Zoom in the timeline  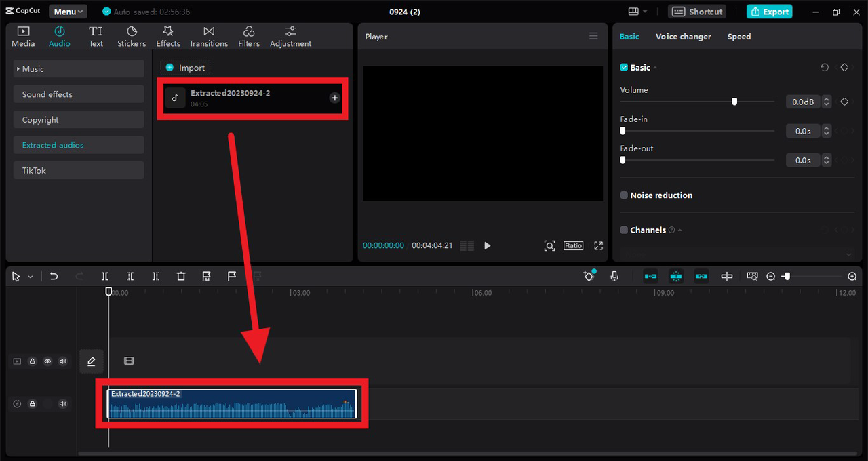tap(852, 277)
